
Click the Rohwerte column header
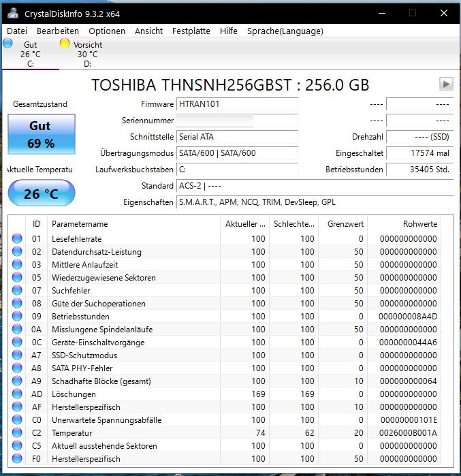click(x=404, y=224)
